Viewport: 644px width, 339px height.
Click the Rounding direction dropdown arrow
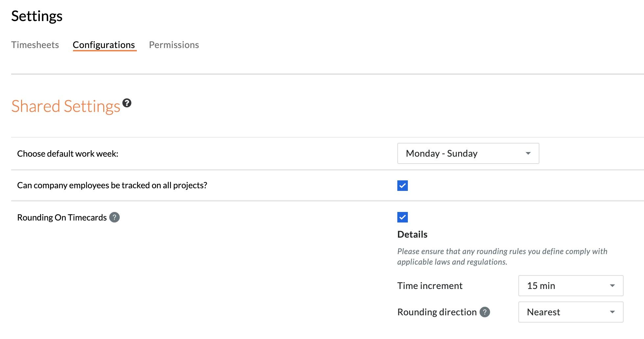(x=612, y=312)
